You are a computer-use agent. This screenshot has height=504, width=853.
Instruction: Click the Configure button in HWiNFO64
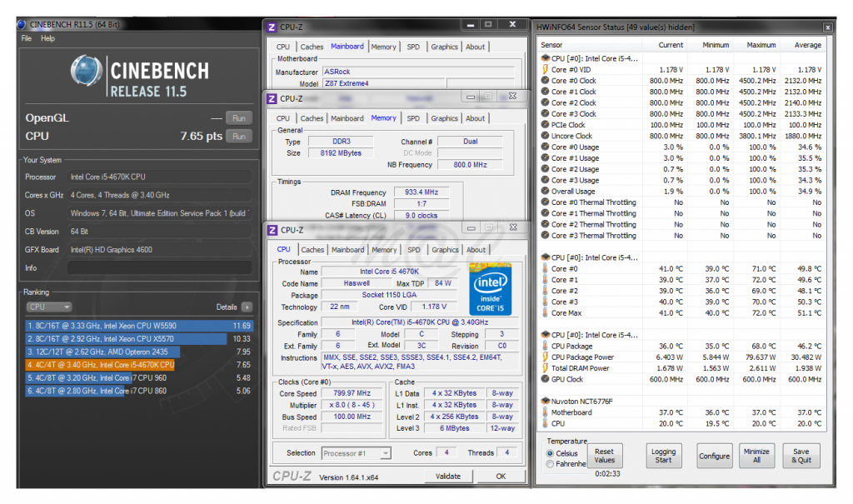coord(714,456)
